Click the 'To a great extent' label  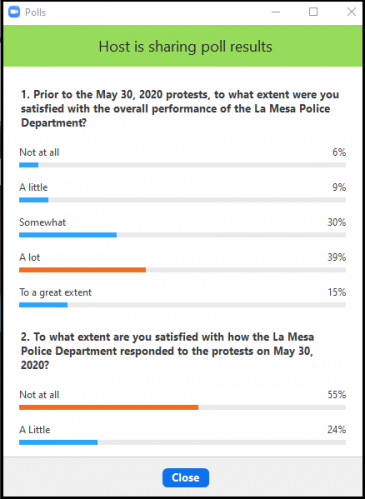pos(55,293)
